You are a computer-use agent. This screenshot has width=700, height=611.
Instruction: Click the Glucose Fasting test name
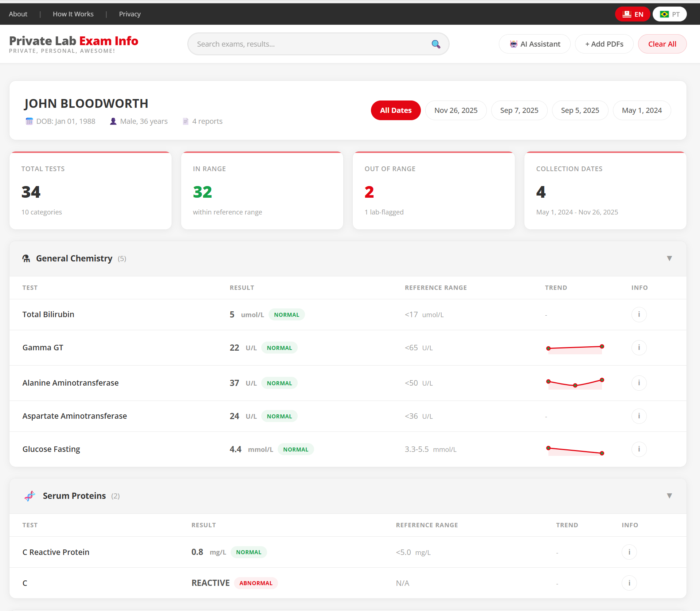[51, 449]
